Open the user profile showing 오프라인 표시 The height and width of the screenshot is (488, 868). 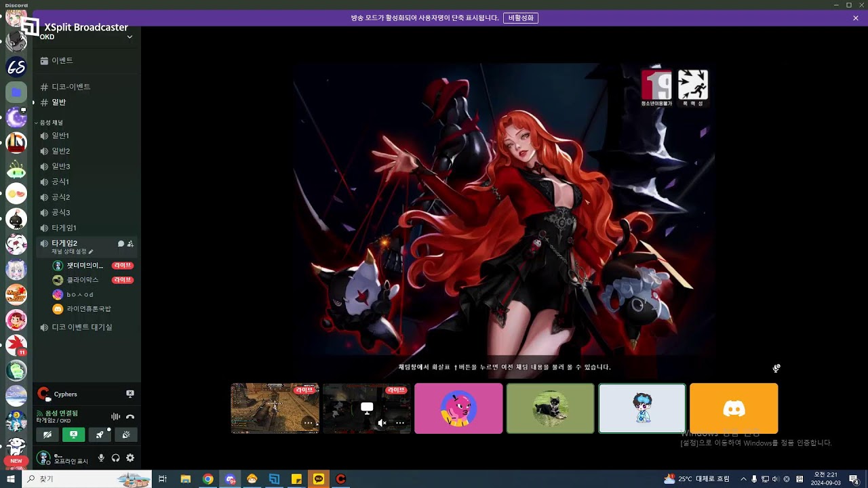(63, 458)
